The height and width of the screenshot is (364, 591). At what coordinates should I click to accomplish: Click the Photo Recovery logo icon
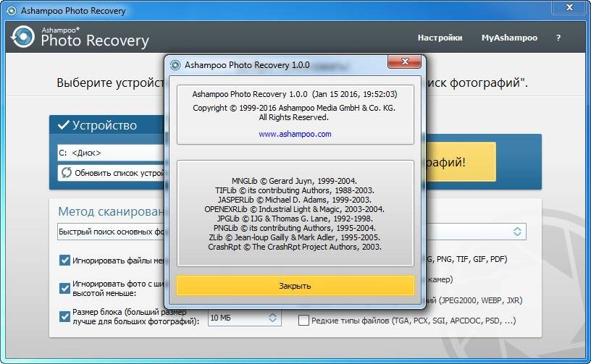[x=23, y=37]
